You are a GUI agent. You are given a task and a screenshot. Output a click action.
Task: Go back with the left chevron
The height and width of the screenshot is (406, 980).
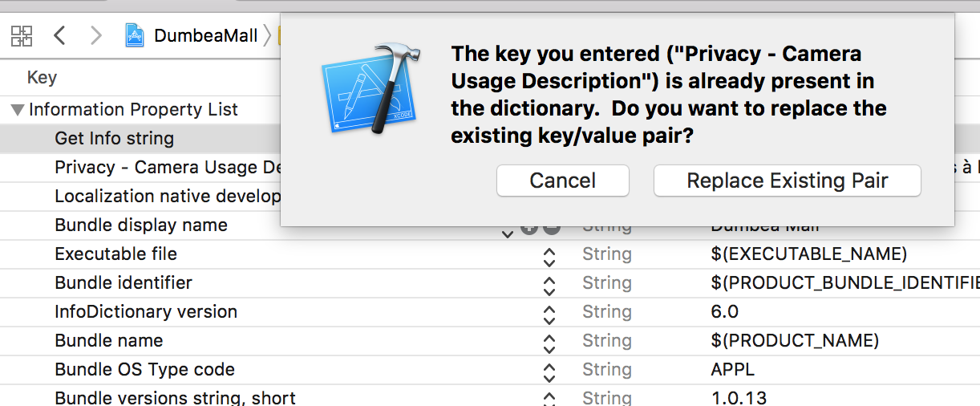(x=59, y=35)
